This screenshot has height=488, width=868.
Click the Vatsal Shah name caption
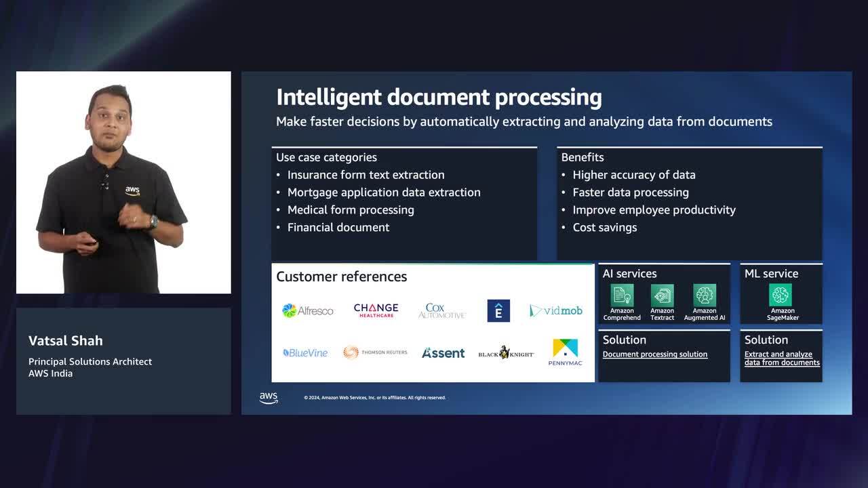[x=66, y=341]
